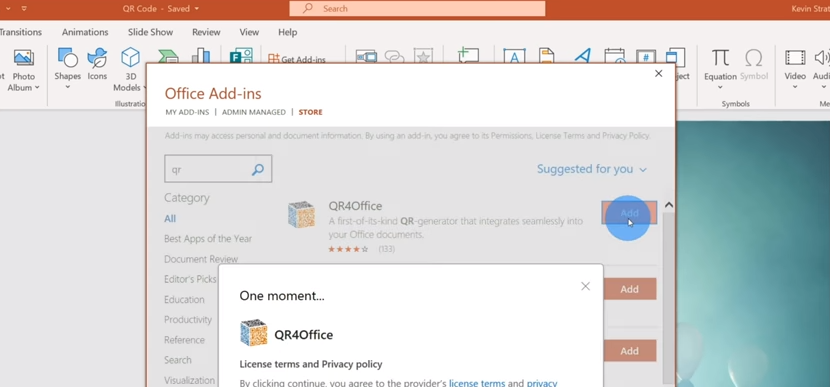
Task: Click the QR4Office star rating
Action: pos(348,249)
